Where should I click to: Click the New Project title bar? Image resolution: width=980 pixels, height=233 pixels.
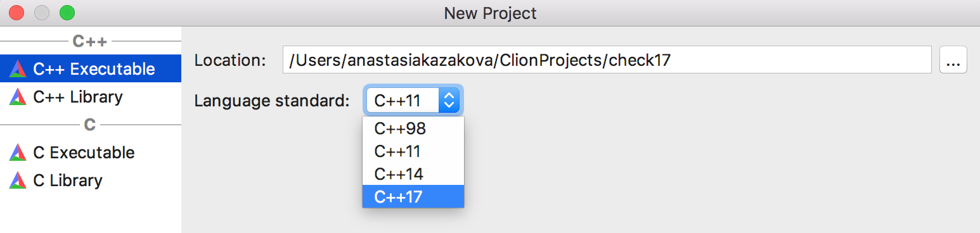click(x=490, y=13)
